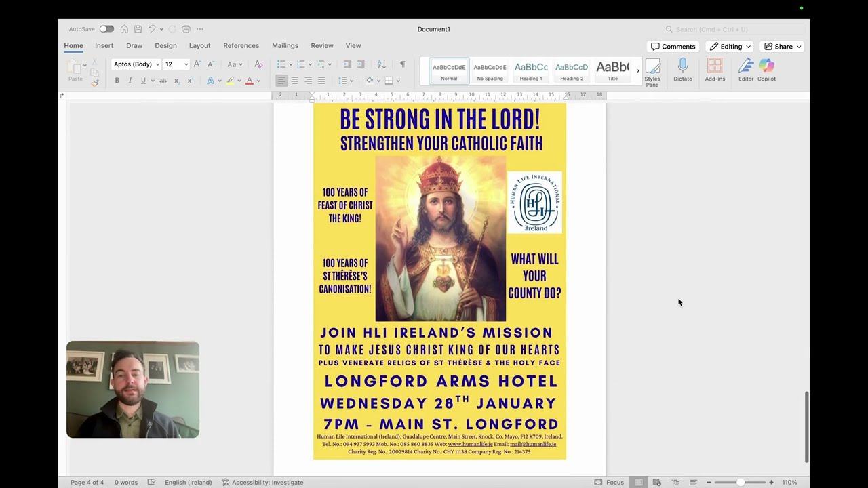Apply the Heading 1 style
This screenshot has height=488, width=868.
tap(531, 70)
